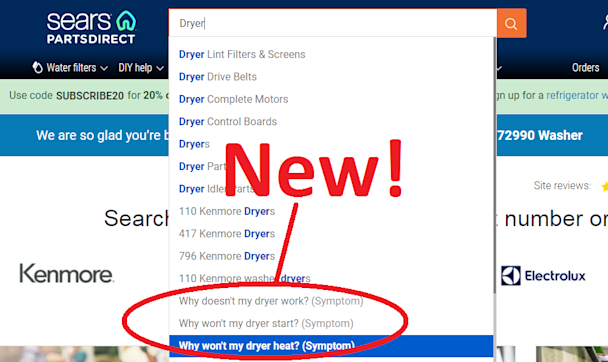Open the Electrolux brand logo

click(543, 276)
